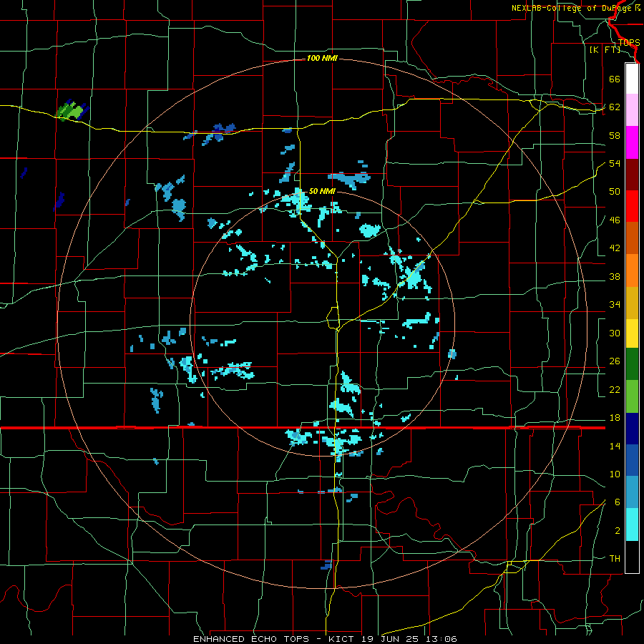Click the legend value '54'
The width and height of the screenshot is (644, 644).
(615, 163)
